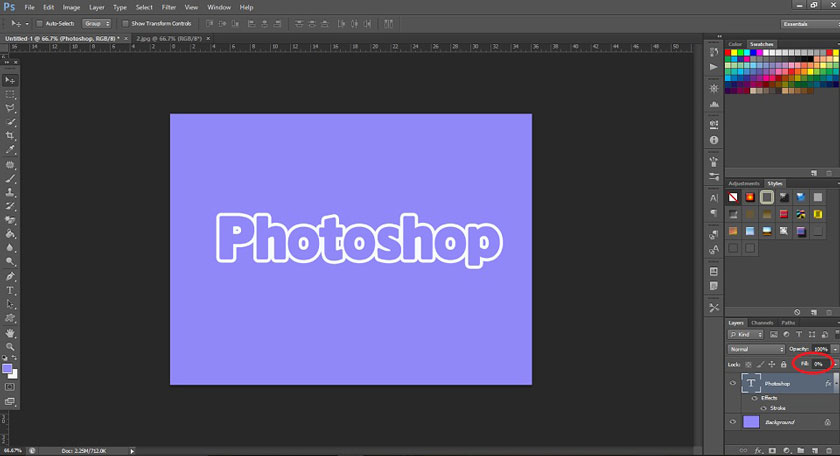840x456 pixels.
Task: Toggle Lock all padlock
Action: point(783,364)
